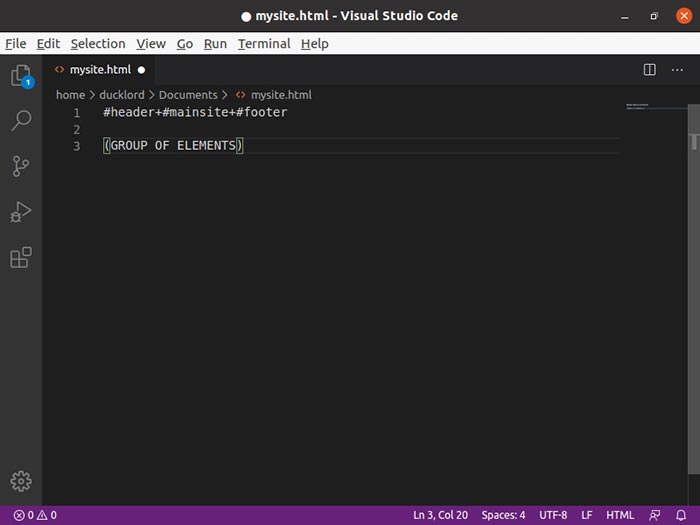The height and width of the screenshot is (525, 700).
Task: Change indentation via Spaces: 4
Action: coord(503,515)
